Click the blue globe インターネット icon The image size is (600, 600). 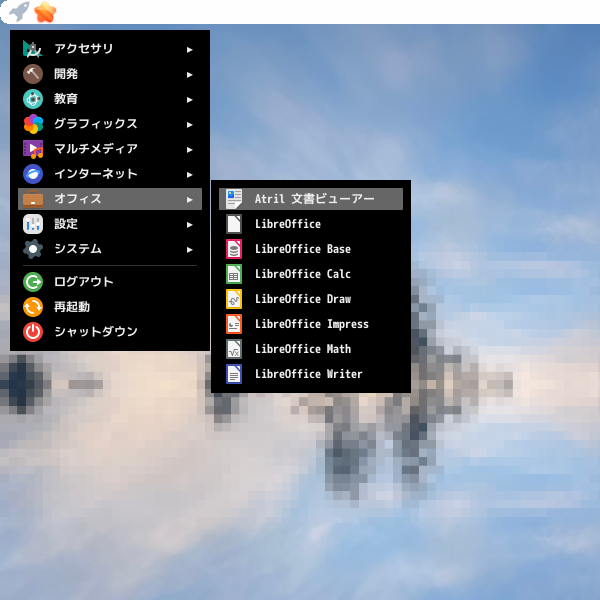tap(33, 174)
